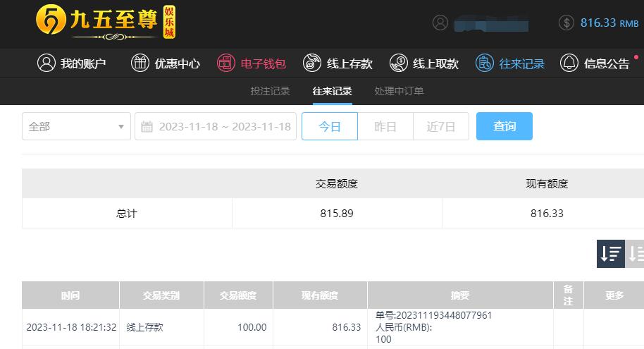Click the 查询 search button
The height and width of the screenshot is (349, 644).
pos(504,126)
